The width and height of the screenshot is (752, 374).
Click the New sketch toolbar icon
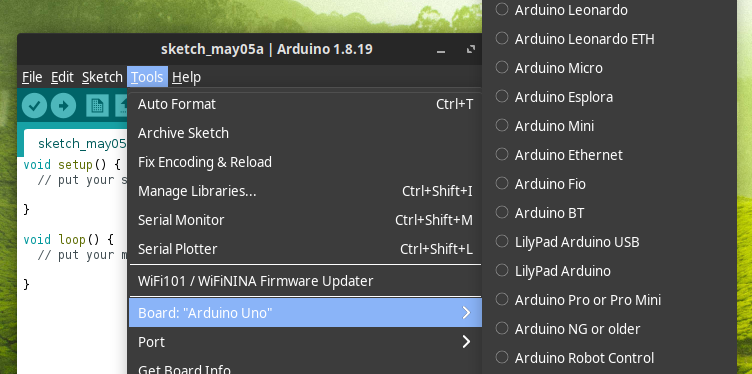point(97,105)
